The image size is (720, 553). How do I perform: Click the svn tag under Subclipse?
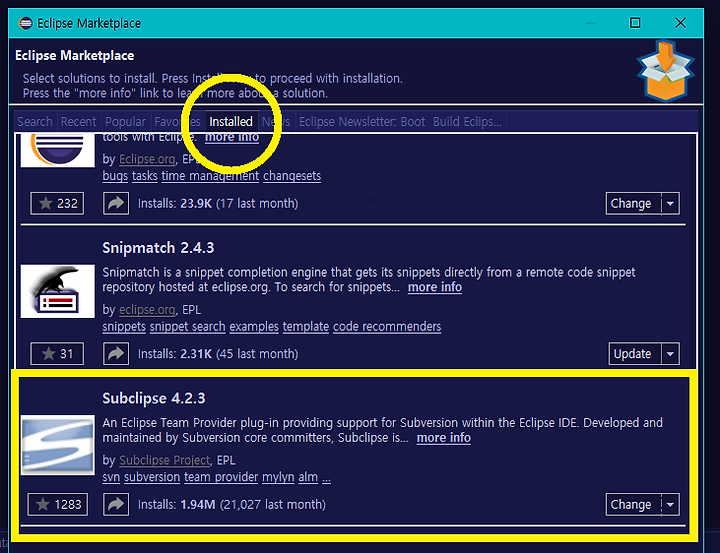[111, 477]
